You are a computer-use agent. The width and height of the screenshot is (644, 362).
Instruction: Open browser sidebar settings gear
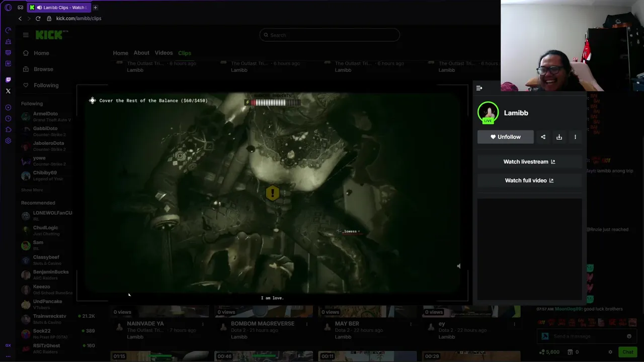pyautogui.click(x=8, y=141)
